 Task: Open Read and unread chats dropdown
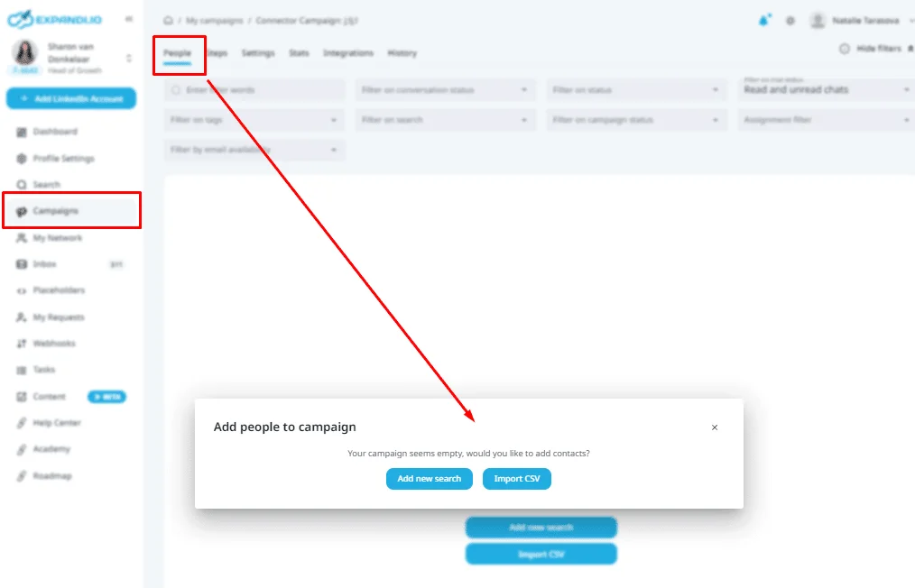pyautogui.click(x=827, y=90)
